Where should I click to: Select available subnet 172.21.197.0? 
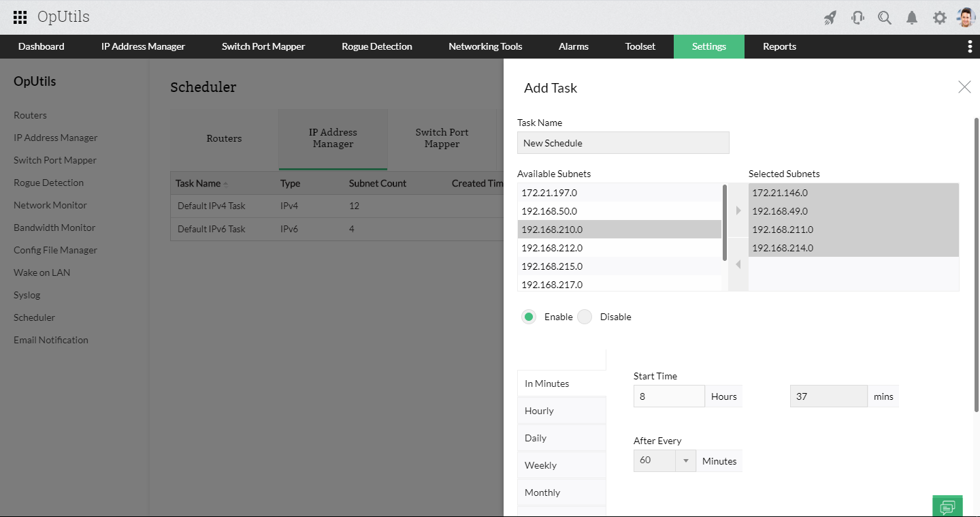tap(619, 193)
